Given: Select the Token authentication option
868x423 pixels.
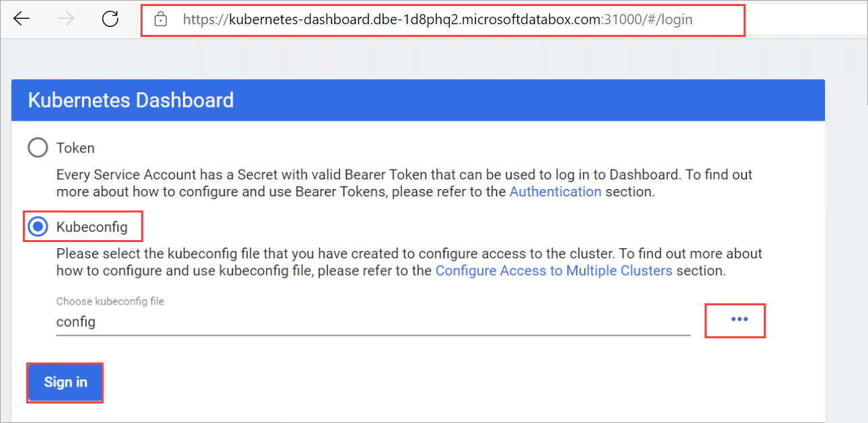Looking at the screenshot, I should click(38, 147).
